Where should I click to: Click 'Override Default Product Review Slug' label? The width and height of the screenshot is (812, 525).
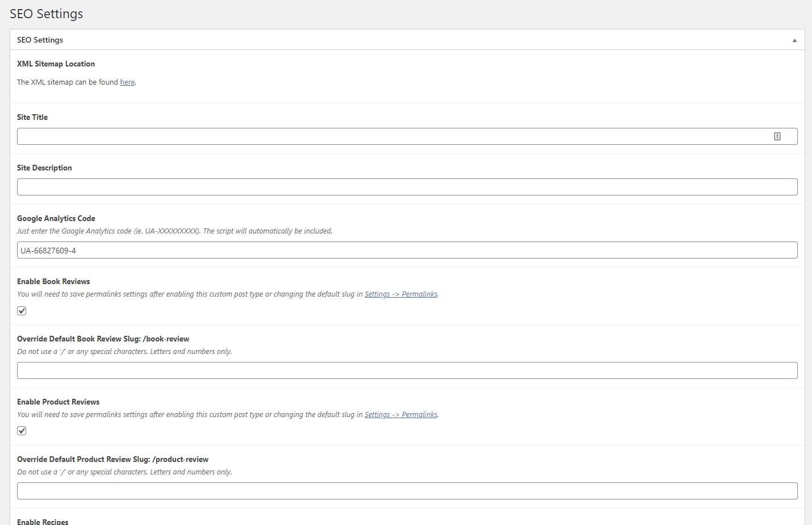click(112, 459)
